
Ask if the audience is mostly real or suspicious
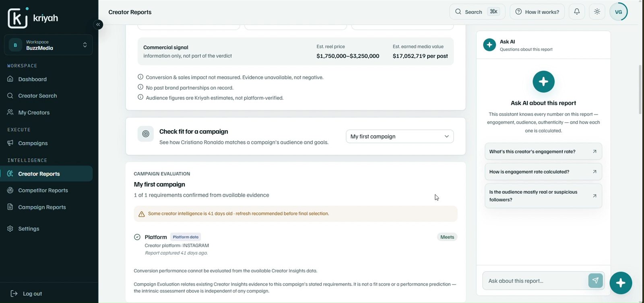tap(543, 196)
